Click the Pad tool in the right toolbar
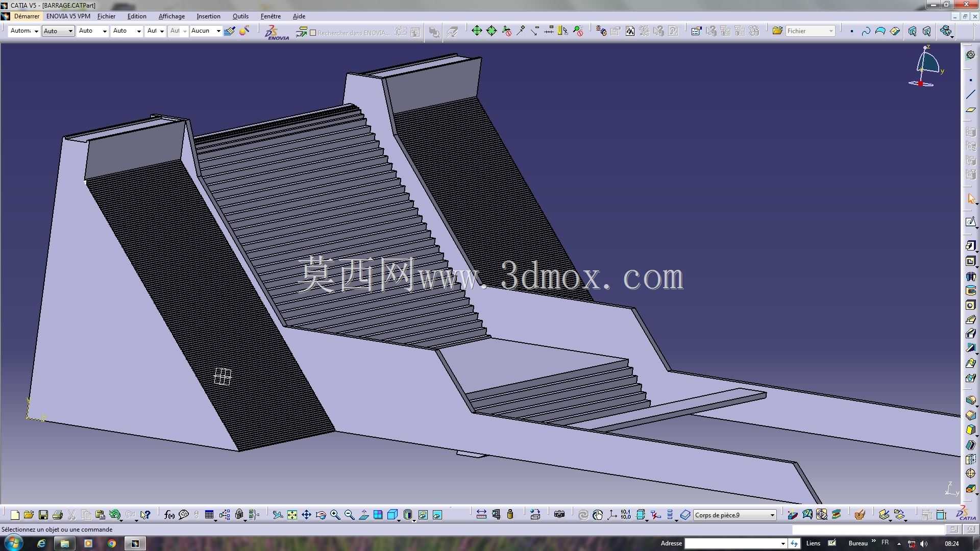 tap(970, 246)
